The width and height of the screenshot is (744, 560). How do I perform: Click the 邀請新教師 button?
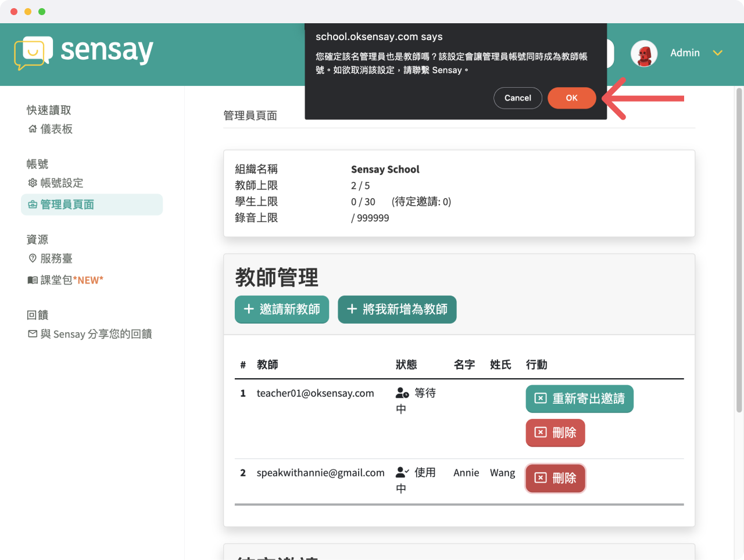(282, 309)
